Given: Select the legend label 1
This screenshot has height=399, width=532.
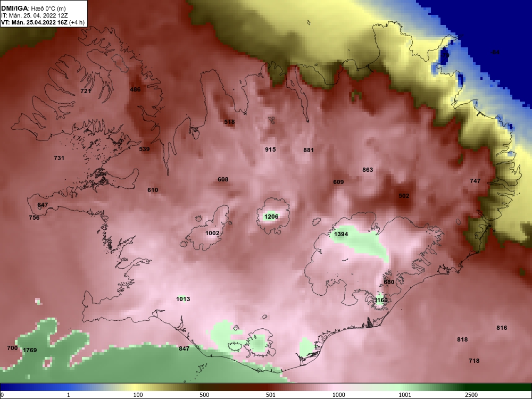Looking at the screenshot, I should coord(68,395).
